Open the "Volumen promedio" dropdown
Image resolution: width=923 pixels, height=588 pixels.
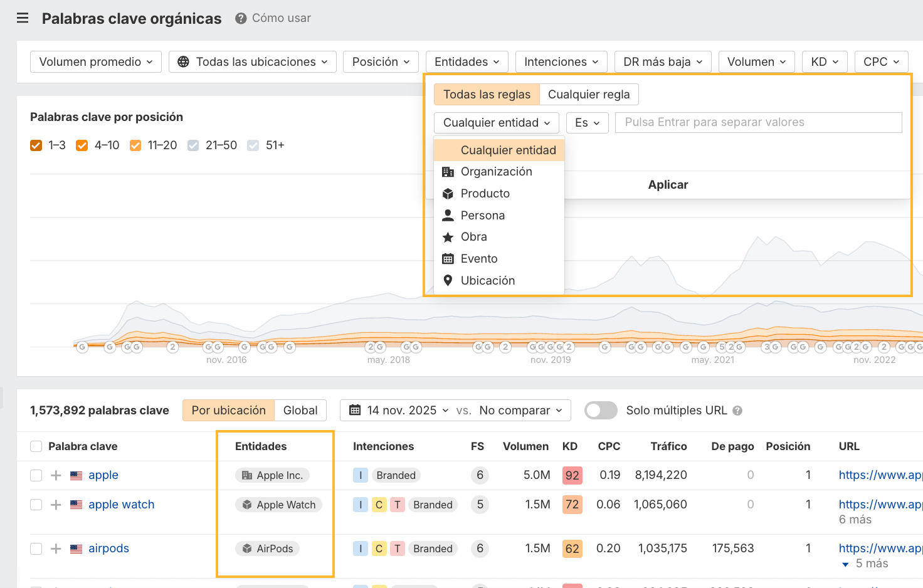pyautogui.click(x=95, y=61)
